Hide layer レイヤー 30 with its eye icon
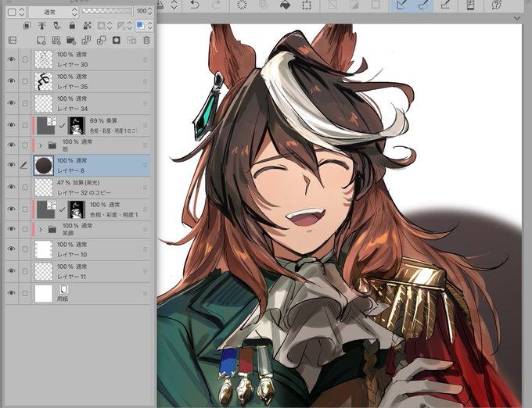532x408 pixels. 11,59
